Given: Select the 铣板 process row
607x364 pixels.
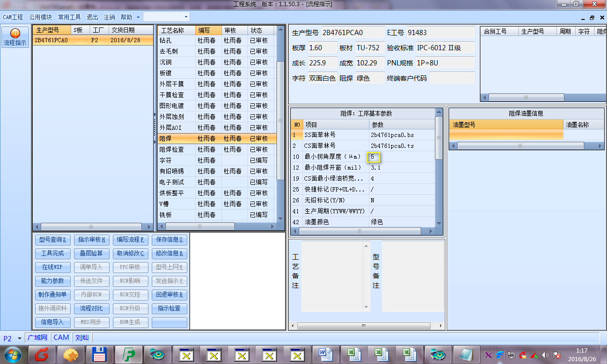Looking at the screenshot, I should tap(217, 215).
